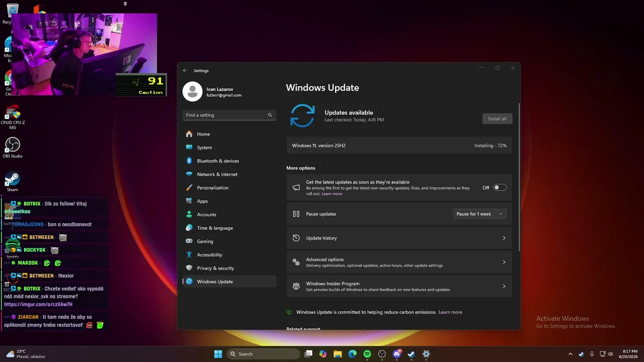Select the Steam desktop shortcut
The height and width of the screenshot is (362, 644).
pyautogui.click(x=13, y=182)
